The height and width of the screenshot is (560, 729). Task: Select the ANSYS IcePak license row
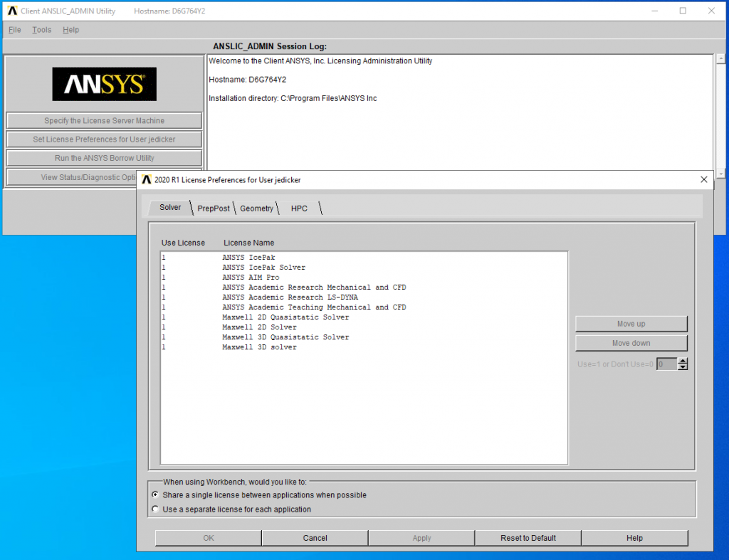(364, 257)
